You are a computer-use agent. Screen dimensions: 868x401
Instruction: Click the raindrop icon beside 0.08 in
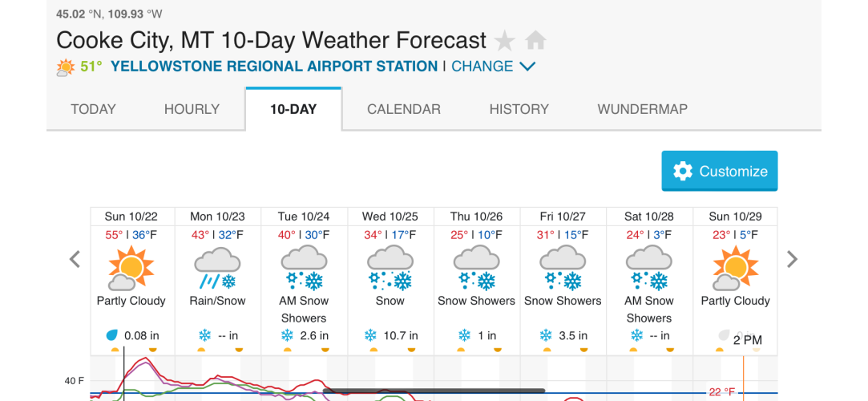click(x=112, y=335)
